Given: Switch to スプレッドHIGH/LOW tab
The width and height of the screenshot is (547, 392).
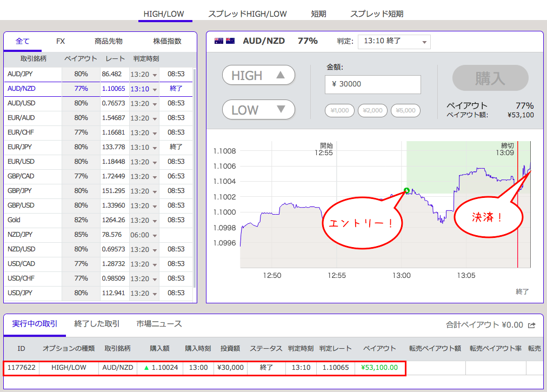Looking at the screenshot, I should point(248,14).
